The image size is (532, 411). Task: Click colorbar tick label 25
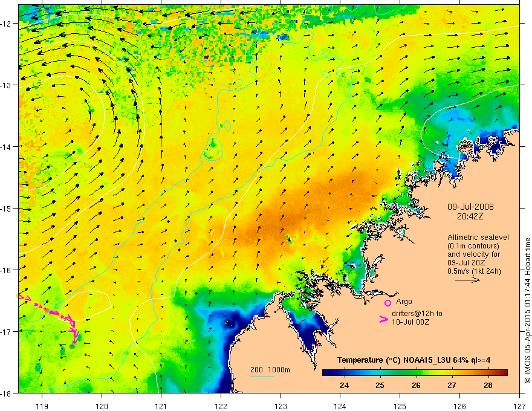(380, 385)
